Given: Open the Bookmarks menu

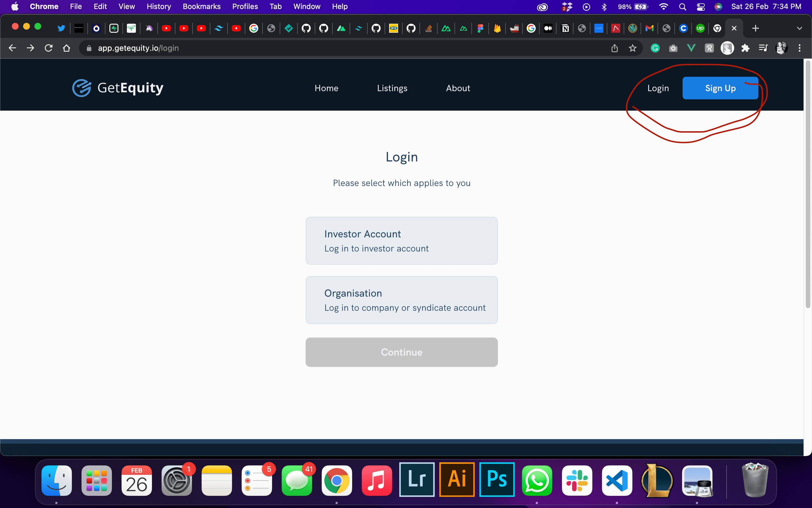Looking at the screenshot, I should (x=201, y=6).
